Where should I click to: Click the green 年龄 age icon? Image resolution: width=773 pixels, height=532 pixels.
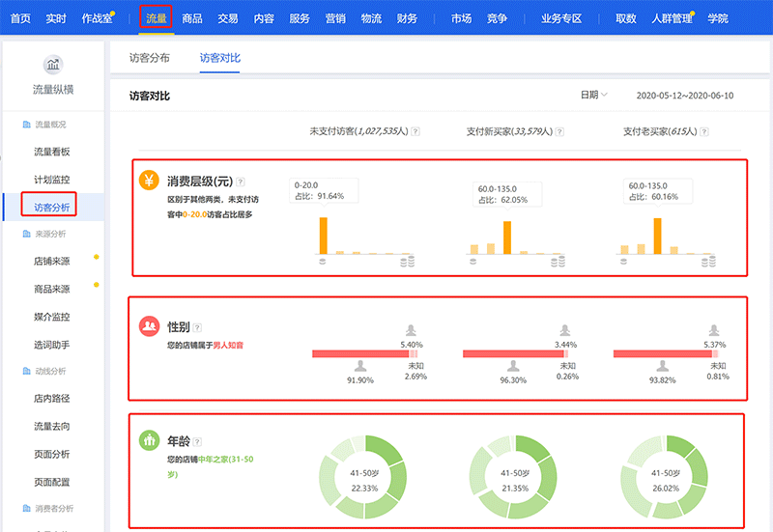149,441
